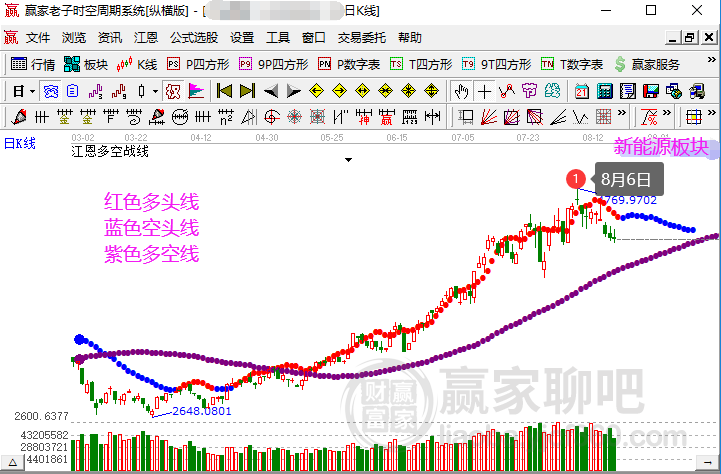Open the 窗口 menu
721x474 pixels.
(314, 38)
